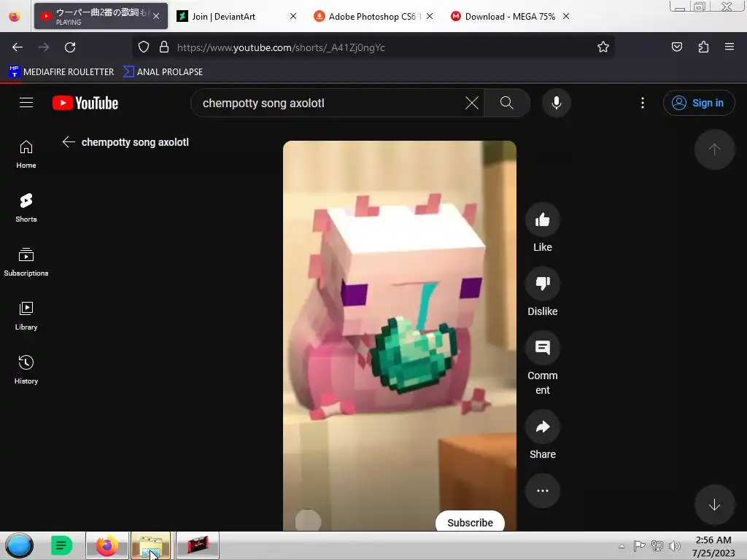
Task: Open volume control in tray
Action: [674, 546]
